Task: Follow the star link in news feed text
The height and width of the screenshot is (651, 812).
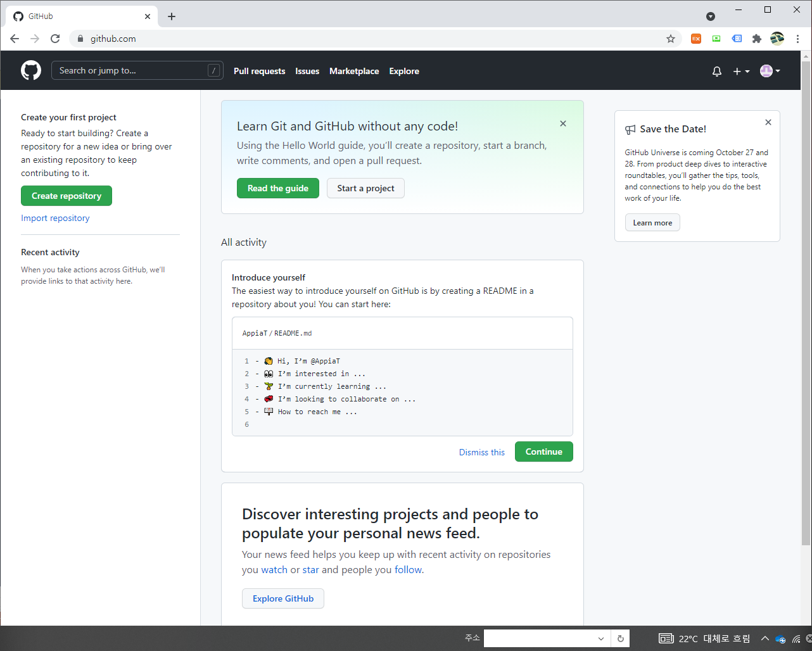Action: tap(311, 570)
